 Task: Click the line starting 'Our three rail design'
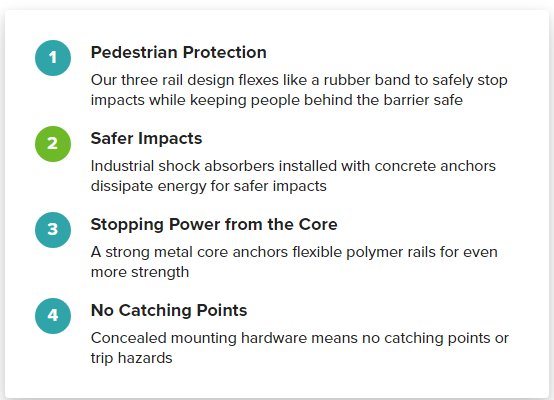click(x=299, y=80)
